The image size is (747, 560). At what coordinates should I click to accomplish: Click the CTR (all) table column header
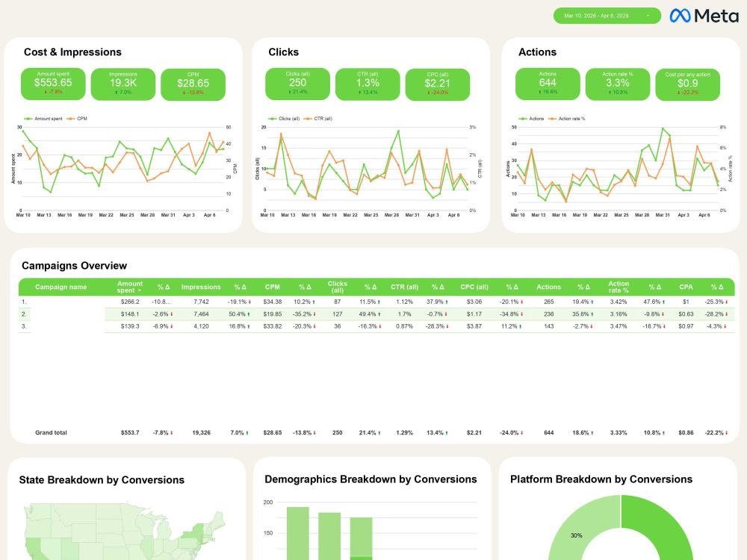(x=404, y=287)
